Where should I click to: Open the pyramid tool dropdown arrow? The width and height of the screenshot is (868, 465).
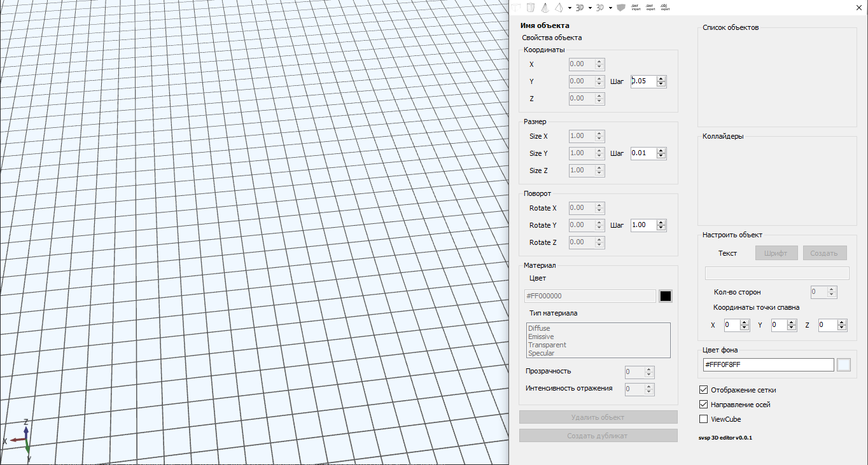[570, 7]
